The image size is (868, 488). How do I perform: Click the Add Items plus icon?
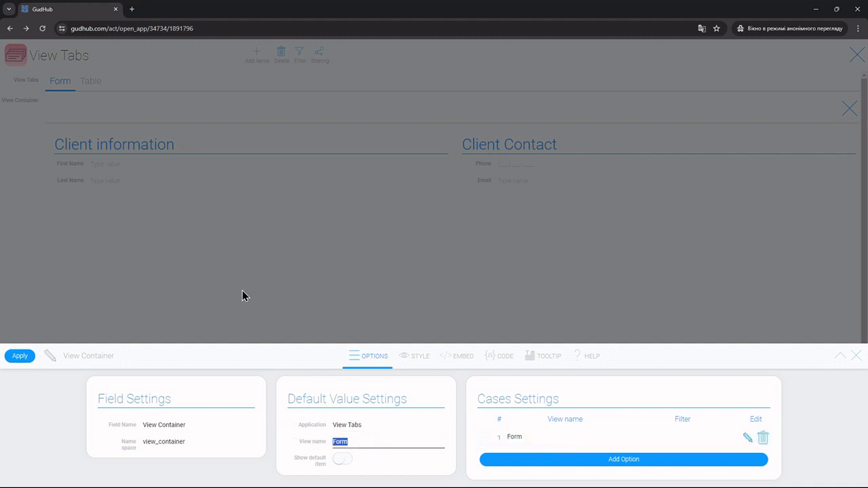pos(257,51)
